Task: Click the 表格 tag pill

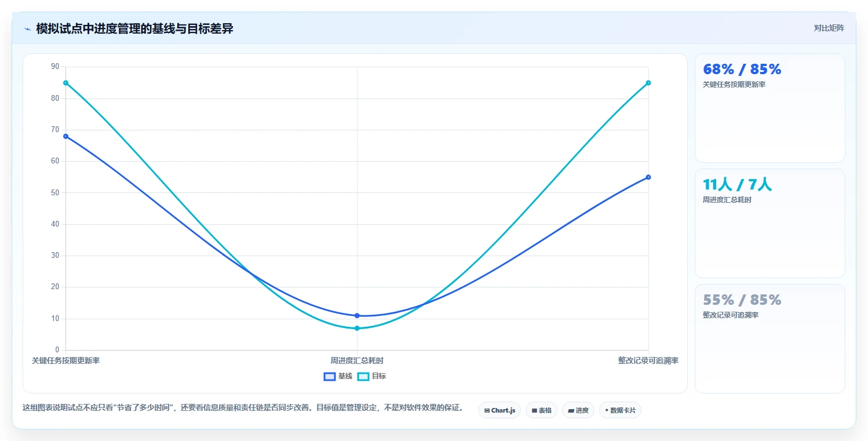Action: pos(541,410)
